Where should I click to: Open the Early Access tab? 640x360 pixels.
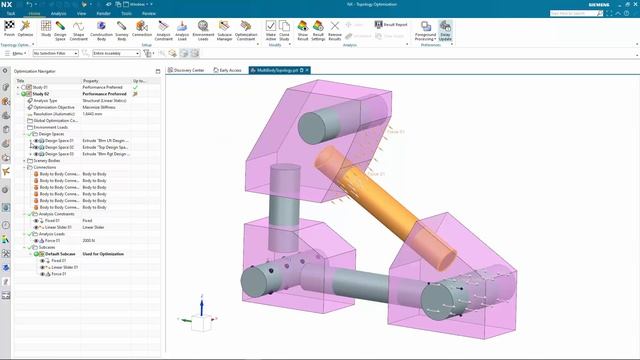[x=228, y=71]
